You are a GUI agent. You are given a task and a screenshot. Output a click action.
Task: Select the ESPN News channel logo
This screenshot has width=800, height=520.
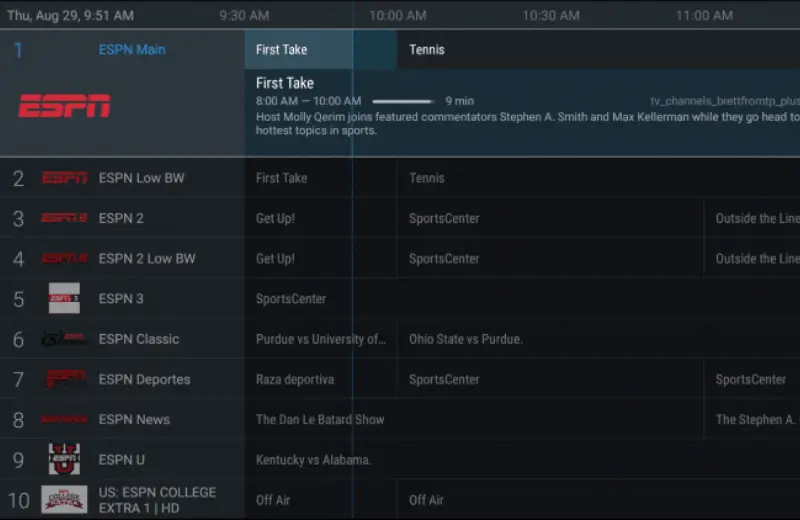64,419
